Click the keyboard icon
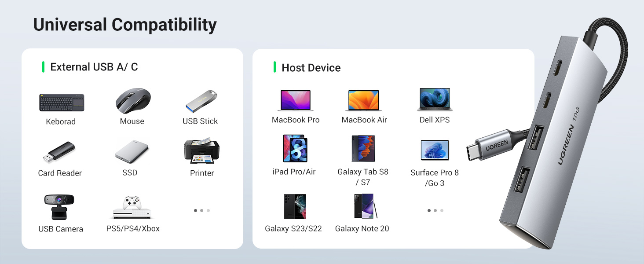The image size is (644, 264). coord(62,103)
